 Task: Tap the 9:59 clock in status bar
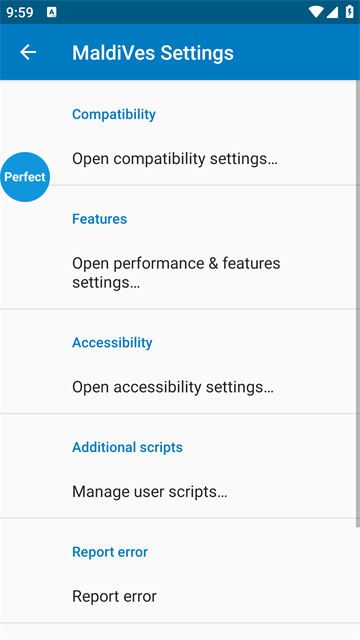20,12
